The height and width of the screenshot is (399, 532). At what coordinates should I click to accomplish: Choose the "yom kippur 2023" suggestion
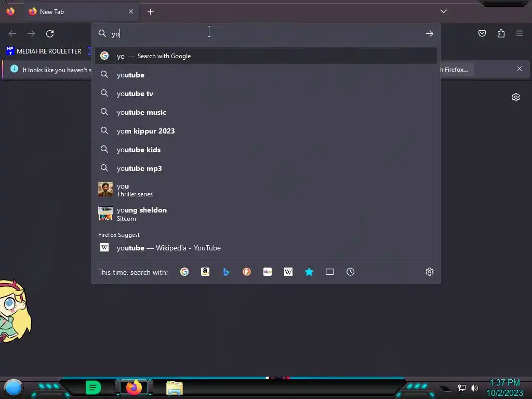[266, 131]
